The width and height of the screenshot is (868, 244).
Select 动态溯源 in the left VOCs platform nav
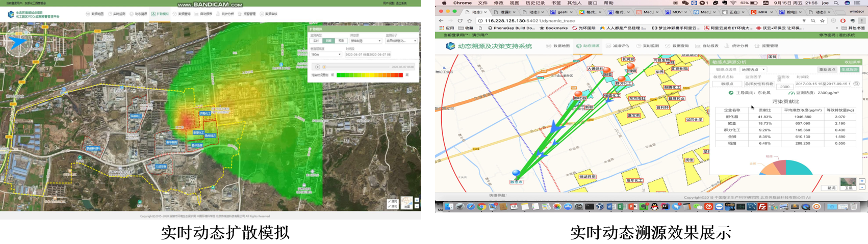(x=138, y=14)
